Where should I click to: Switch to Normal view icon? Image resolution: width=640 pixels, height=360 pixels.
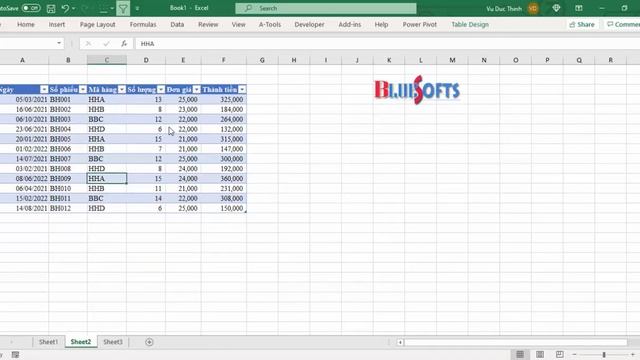[x=520, y=355]
